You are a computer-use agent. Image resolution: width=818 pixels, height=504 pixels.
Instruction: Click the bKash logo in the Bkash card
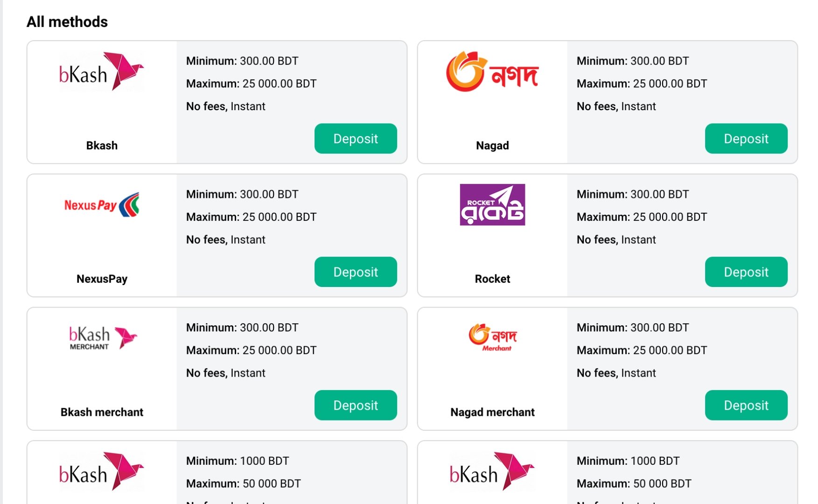click(x=102, y=71)
